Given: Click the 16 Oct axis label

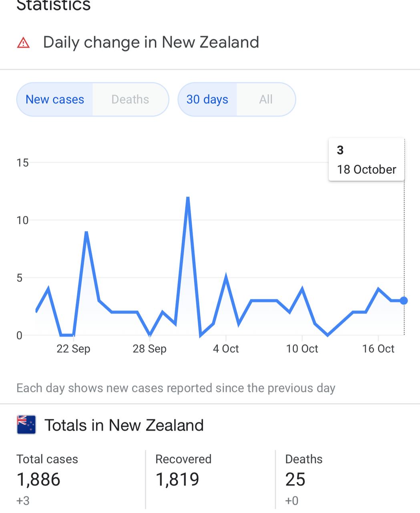Looking at the screenshot, I should point(378,349).
